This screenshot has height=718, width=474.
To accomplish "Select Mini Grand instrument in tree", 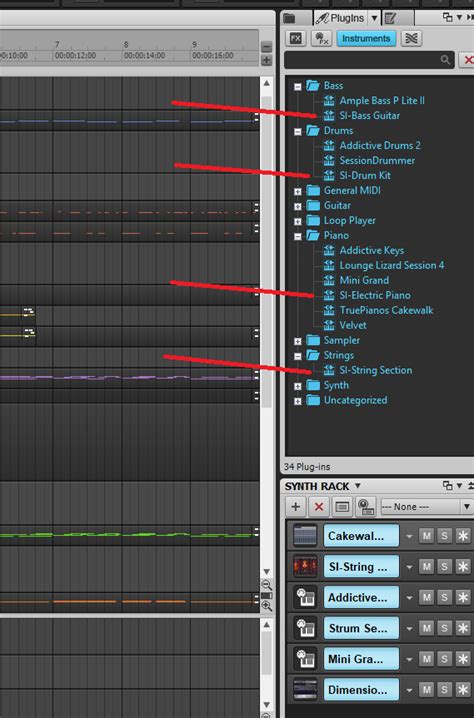I will [x=364, y=280].
